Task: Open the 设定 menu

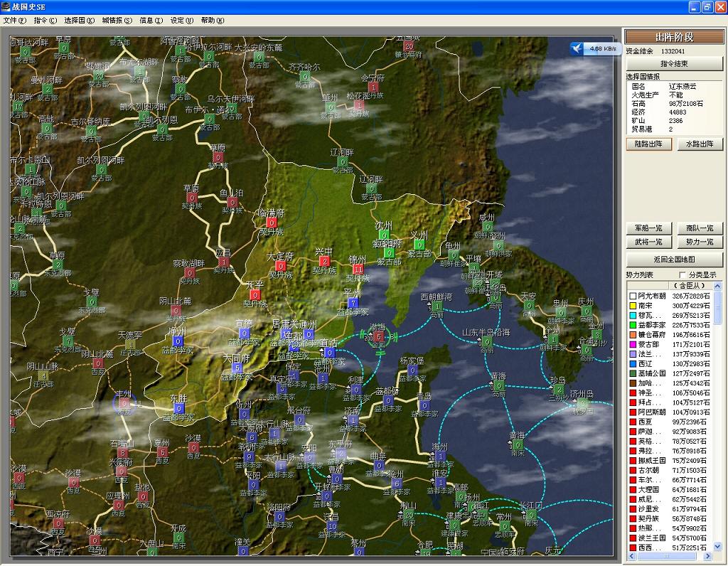Action: tap(181, 20)
